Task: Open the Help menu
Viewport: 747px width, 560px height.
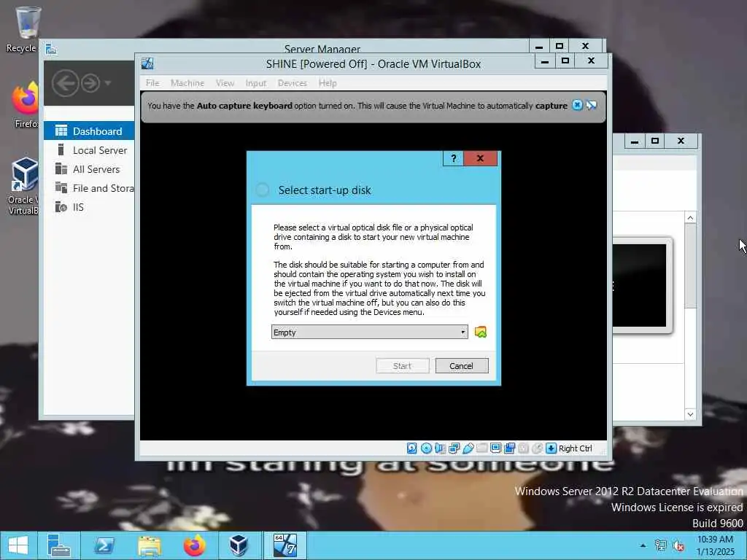Action: tap(328, 83)
